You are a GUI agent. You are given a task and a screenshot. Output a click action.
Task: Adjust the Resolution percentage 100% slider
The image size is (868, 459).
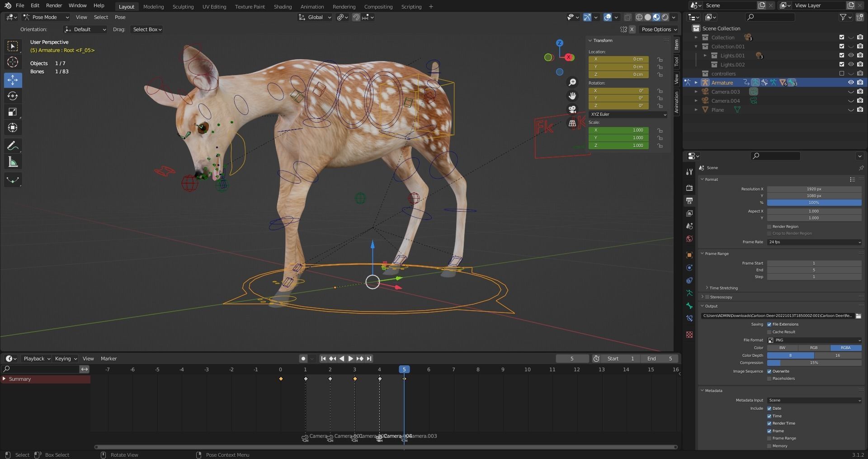tap(814, 203)
